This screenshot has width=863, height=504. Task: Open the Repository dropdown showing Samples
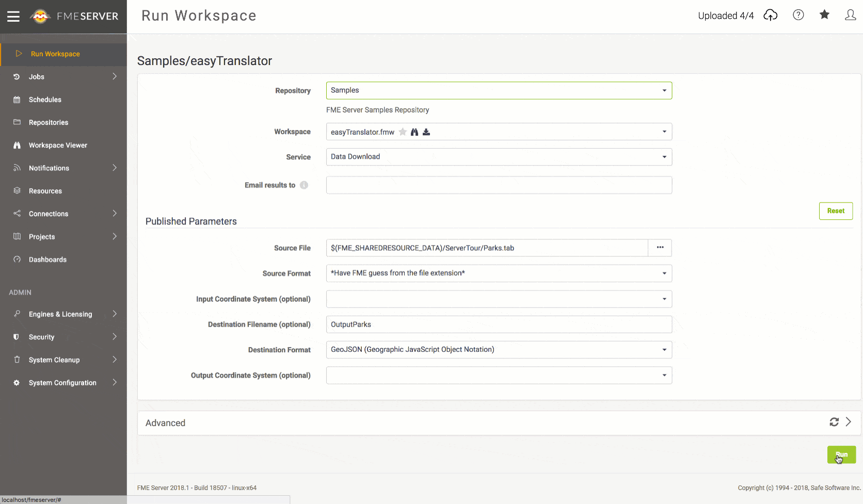[499, 90]
